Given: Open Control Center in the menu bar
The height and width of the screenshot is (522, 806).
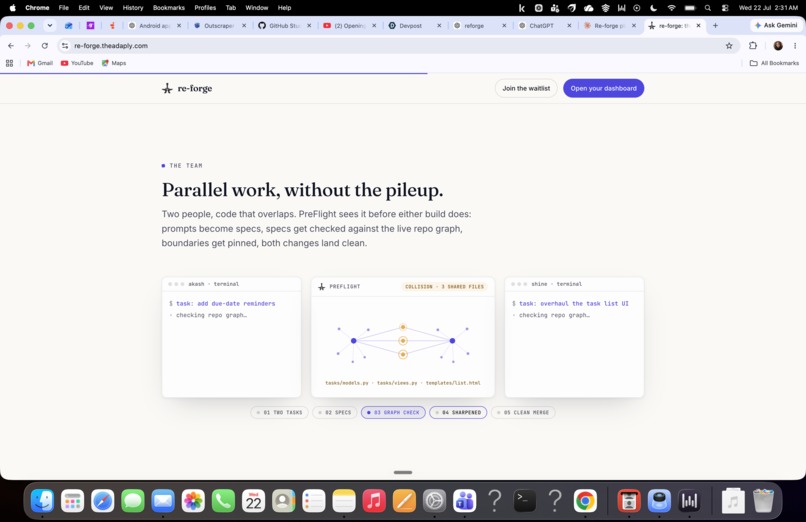Looking at the screenshot, I should tap(725, 8).
